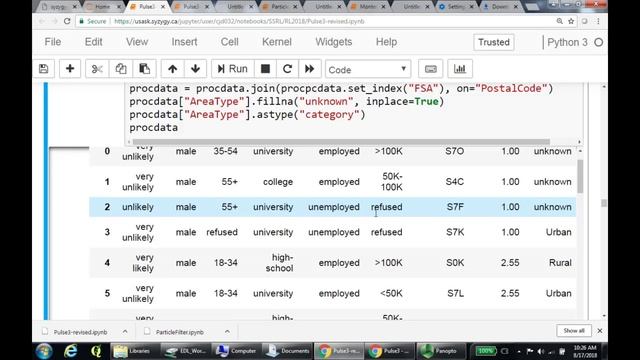The height and width of the screenshot is (360, 640).
Task: Open Libraries from the taskbar
Action: click(132, 351)
